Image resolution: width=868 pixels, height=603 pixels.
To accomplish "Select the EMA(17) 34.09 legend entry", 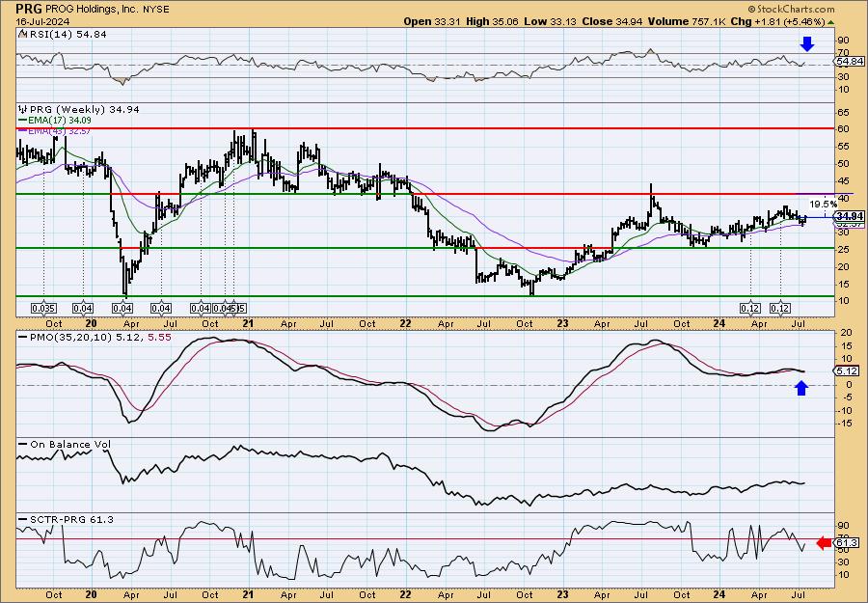I will [x=61, y=121].
